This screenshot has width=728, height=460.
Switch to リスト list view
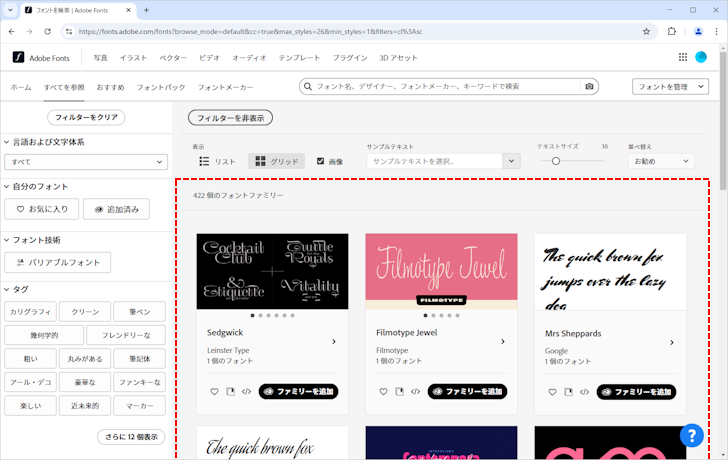pyautogui.click(x=218, y=161)
